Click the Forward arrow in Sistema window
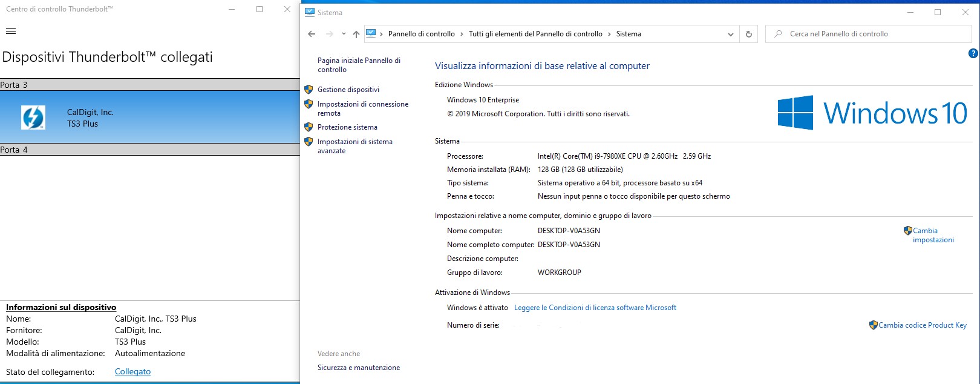The image size is (980, 384). [x=329, y=34]
